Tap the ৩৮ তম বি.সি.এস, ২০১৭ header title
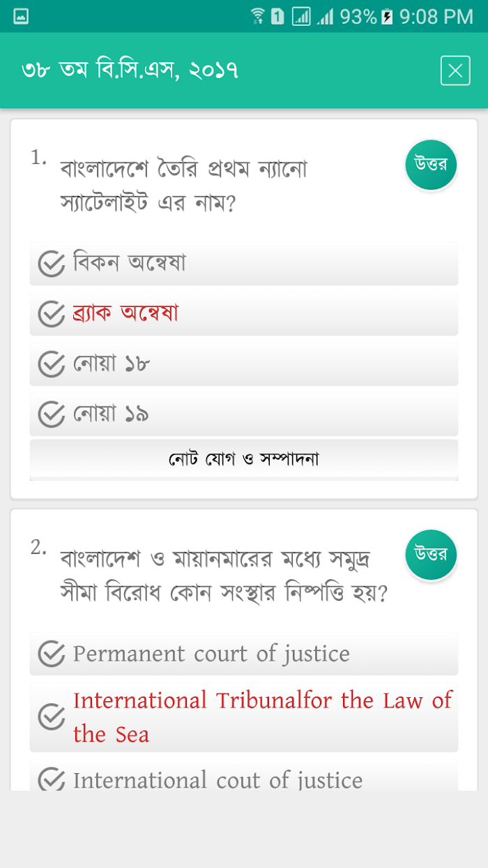 pos(130,70)
